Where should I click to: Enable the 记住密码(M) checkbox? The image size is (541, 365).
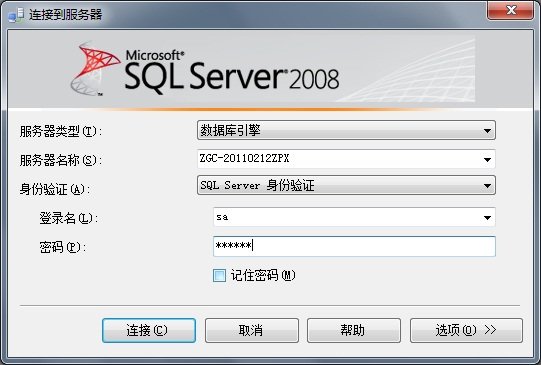219,275
